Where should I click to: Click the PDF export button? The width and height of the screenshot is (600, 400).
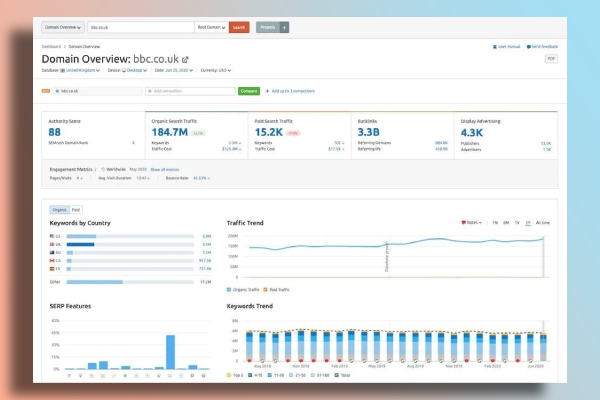pos(551,59)
